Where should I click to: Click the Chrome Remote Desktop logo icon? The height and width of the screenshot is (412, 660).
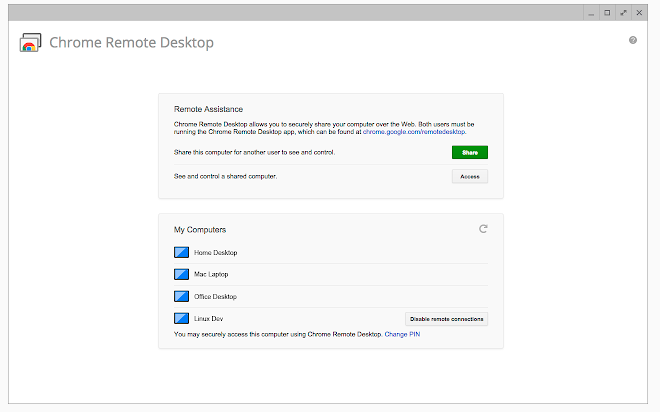click(x=30, y=43)
